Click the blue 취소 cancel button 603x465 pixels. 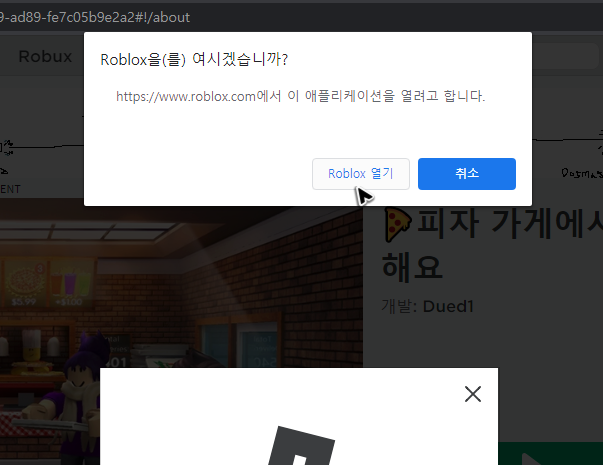point(467,174)
